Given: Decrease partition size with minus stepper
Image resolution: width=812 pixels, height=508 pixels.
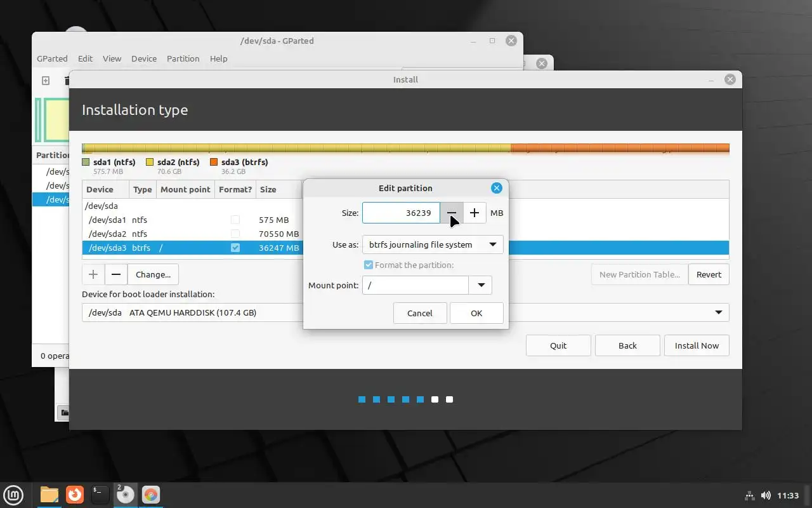Looking at the screenshot, I should [452, 213].
